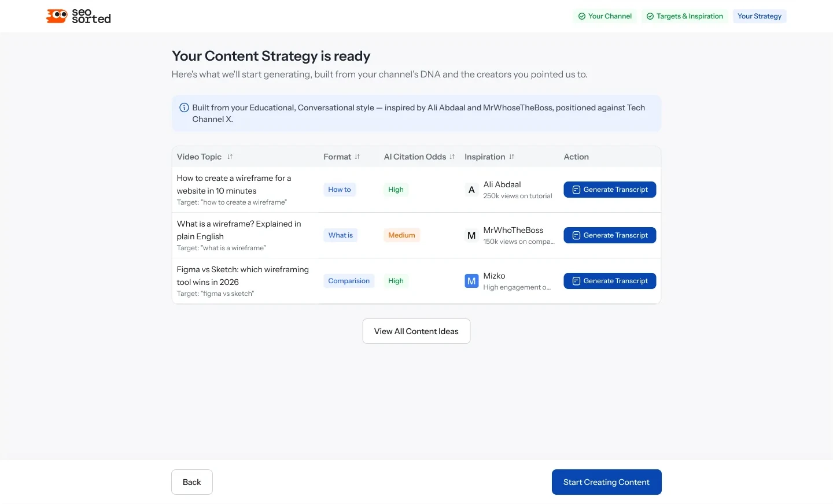
Task: Select topic 'How to create a wireframe for a website'
Action: tap(234, 184)
